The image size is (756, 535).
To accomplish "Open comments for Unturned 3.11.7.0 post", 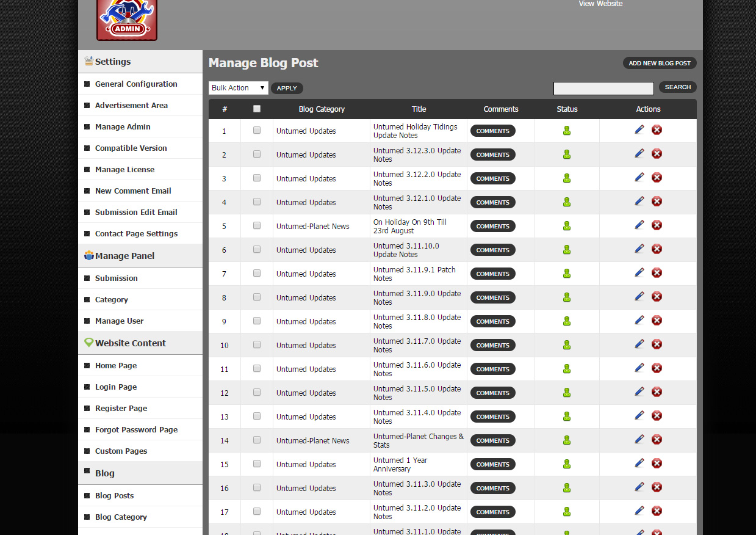I will (x=493, y=345).
